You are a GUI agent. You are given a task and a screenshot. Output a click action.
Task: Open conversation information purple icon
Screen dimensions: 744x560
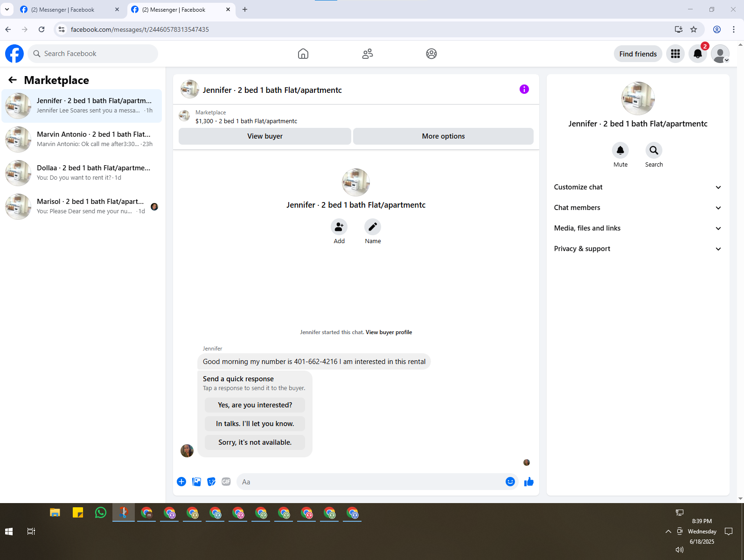click(524, 89)
